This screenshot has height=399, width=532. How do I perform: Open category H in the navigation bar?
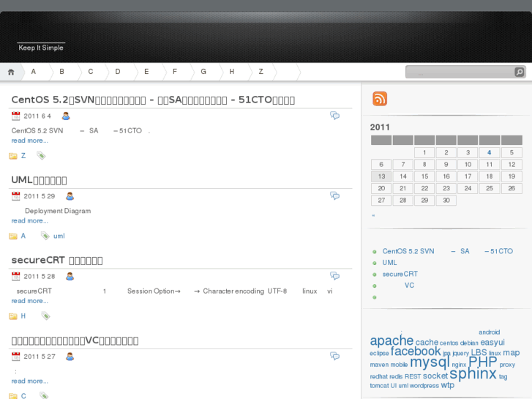pyautogui.click(x=232, y=72)
